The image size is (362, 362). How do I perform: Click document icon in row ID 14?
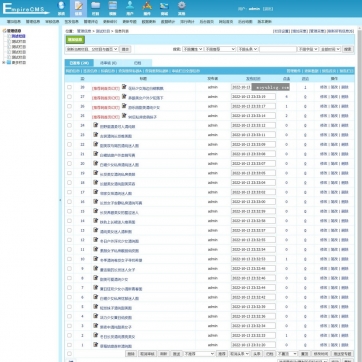pyautogui.click(x=96, y=221)
